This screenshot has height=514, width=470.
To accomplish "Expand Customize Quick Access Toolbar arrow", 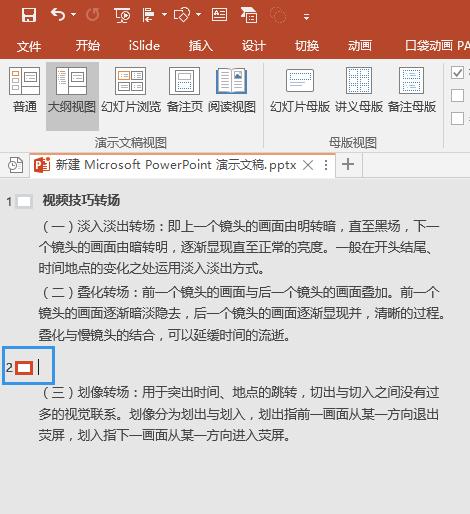I will pyautogui.click(x=306, y=17).
